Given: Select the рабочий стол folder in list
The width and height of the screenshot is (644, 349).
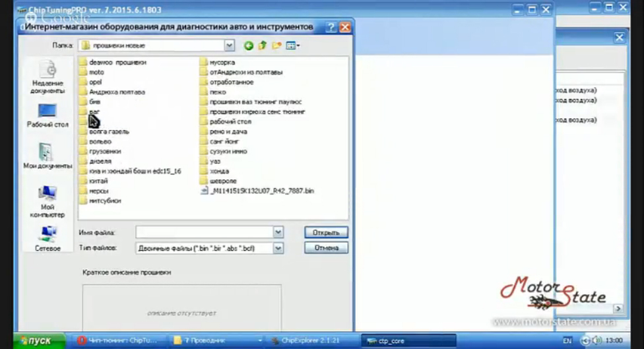Looking at the screenshot, I should (x=226, y=121).
